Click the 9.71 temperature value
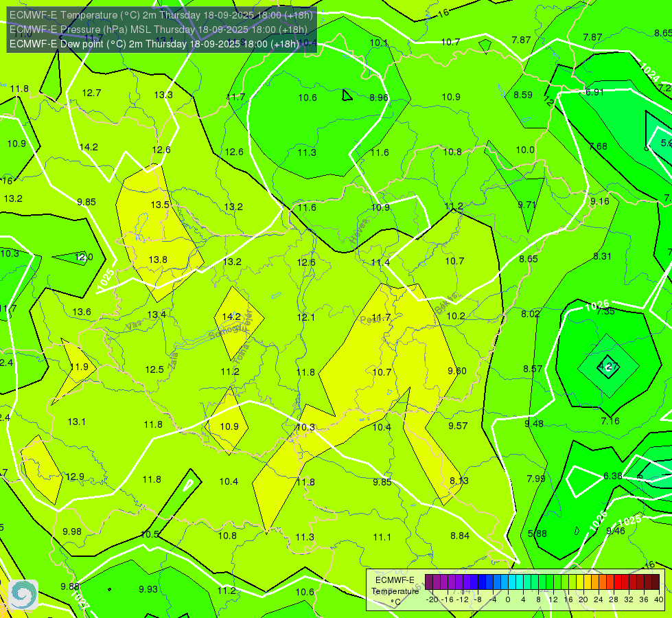Screen dimensions: 672x618 pyautogui.click(x=526, y=205)
